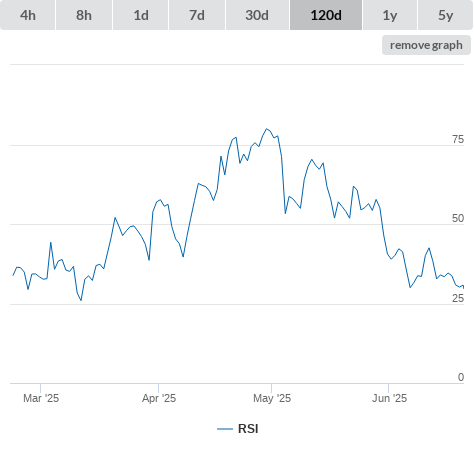
Task: Switch chart to 1y range
Action: click(x=390, y=15)
